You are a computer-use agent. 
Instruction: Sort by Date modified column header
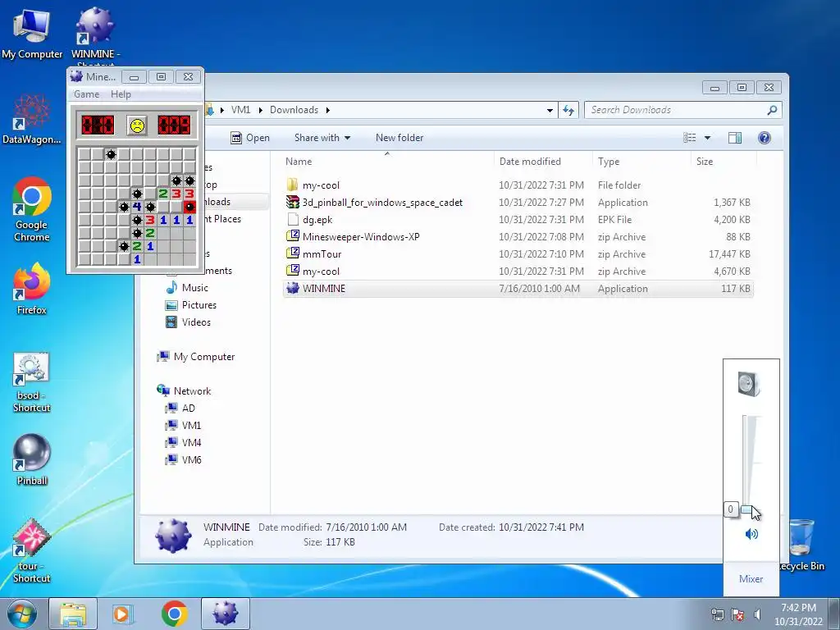pyautogui.click(x=543, y=162)
